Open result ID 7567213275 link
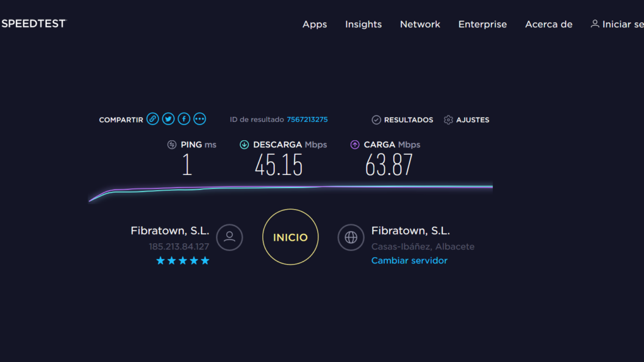 click(x=307, y=119)
